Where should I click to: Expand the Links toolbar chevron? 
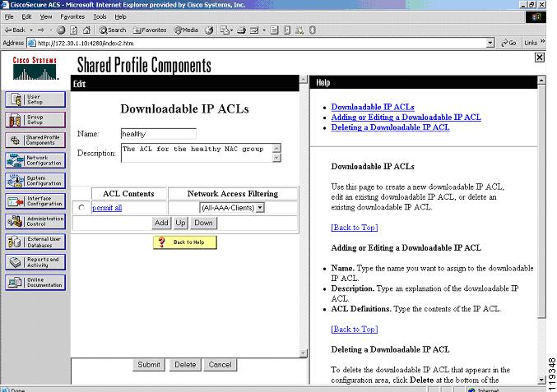pyautogui.click(x=543, y=42)
